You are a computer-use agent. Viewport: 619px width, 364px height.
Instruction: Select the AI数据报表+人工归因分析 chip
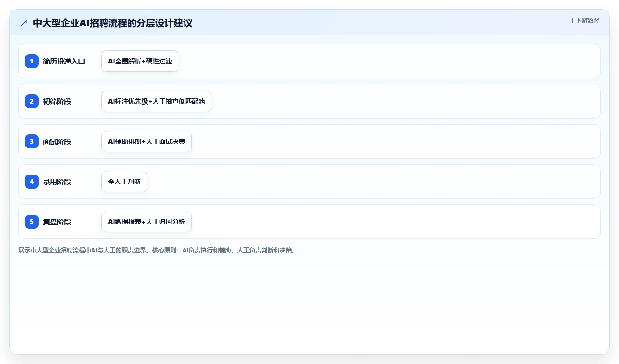tap(146, 222)
